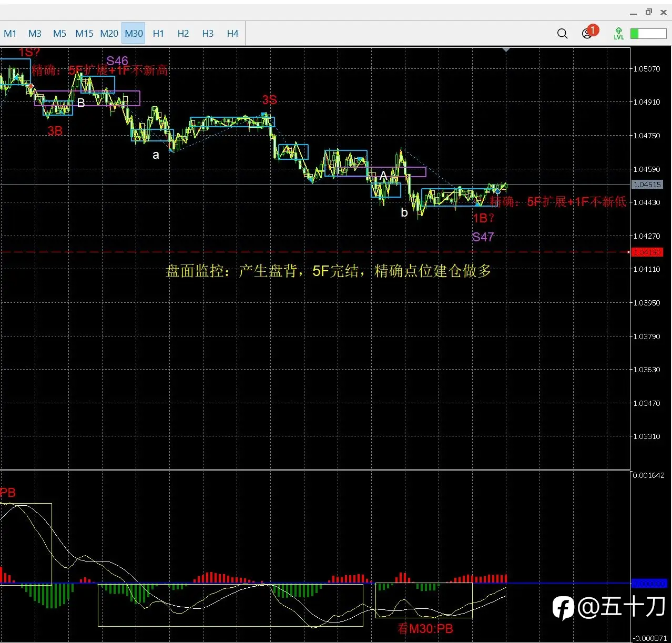Select the H4 timeframe
This screenshot has width=672, height=643.
tap(232, 34)
